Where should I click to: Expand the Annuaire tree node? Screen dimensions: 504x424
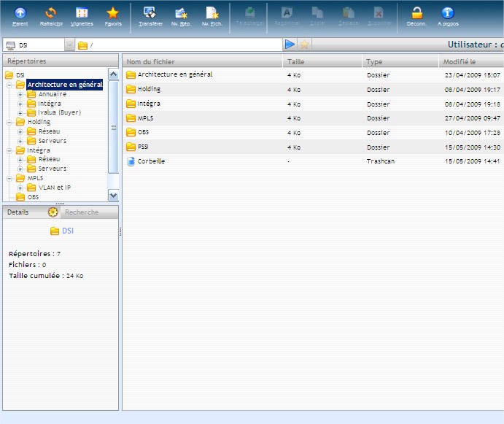[x=20, y=94]
